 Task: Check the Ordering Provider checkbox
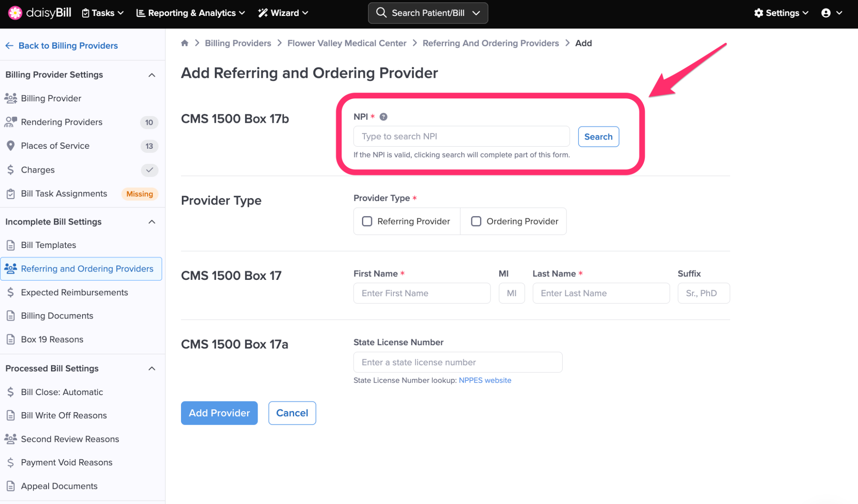coord(476,221)
